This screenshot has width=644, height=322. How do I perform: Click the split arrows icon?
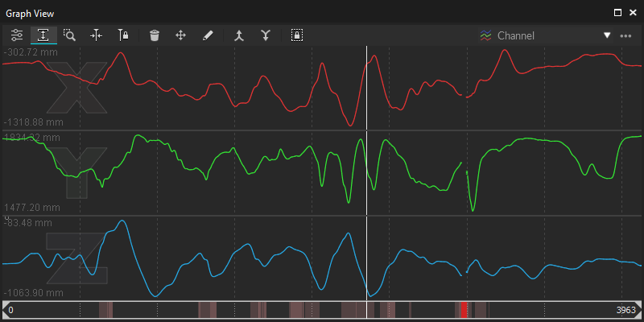tap(266, 35)
